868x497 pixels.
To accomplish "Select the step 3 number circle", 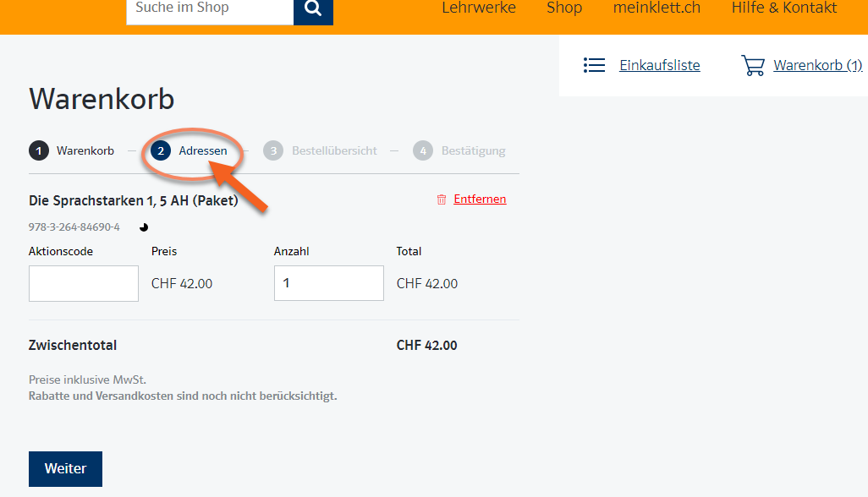I will (272, 151).
